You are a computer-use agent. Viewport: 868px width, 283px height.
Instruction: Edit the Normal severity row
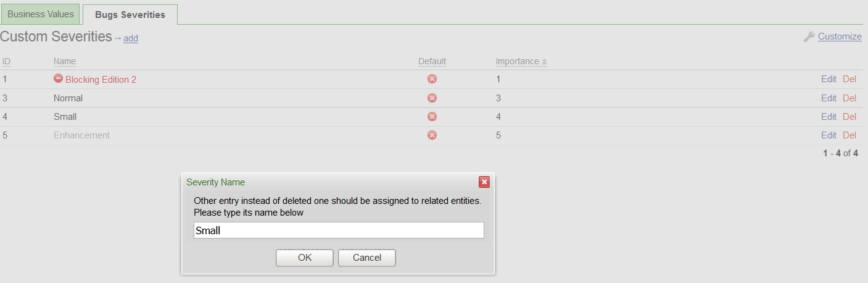coord(829,98)
